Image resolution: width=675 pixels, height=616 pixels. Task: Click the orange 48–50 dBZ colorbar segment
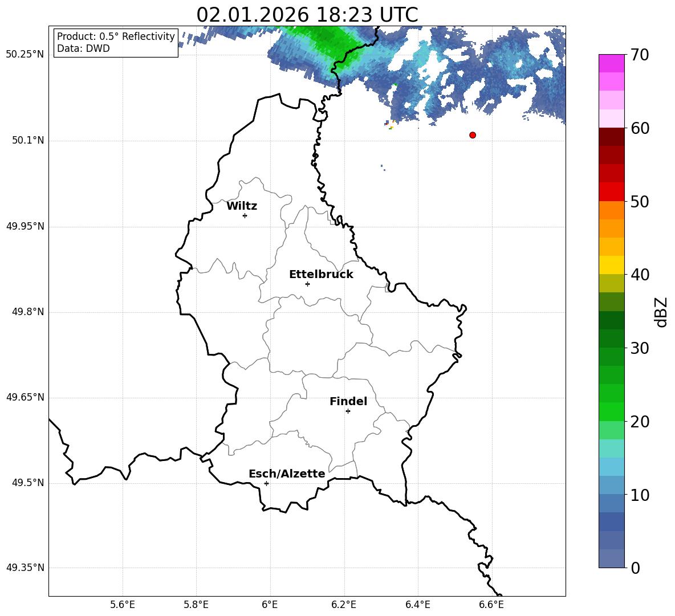pos(611,210)
